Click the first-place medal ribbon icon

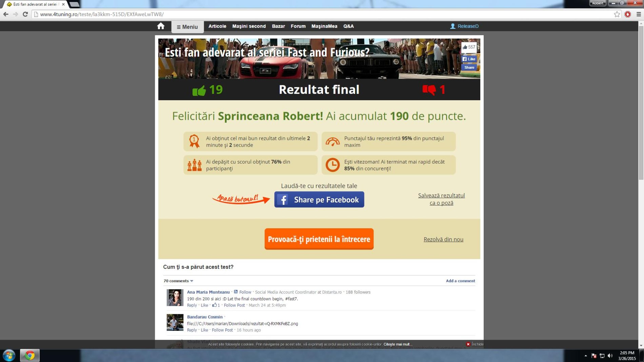[194, 141]
